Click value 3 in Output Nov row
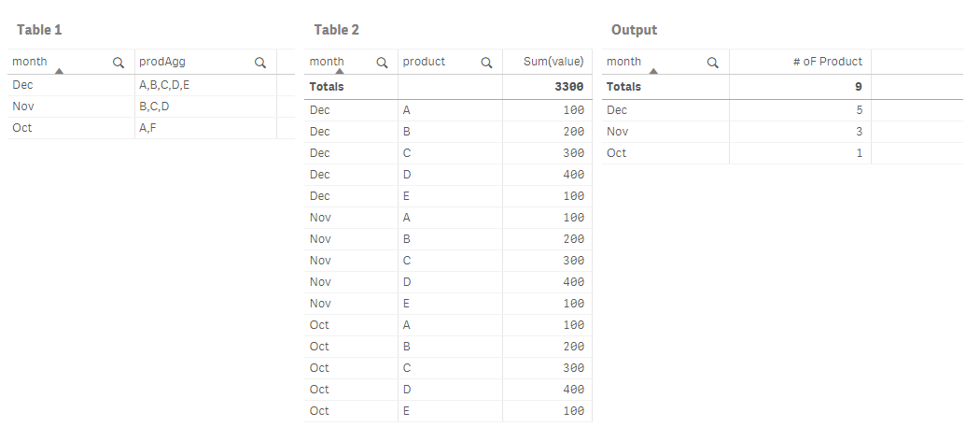This screenshot has width=980, height=441. click(860, 132)
